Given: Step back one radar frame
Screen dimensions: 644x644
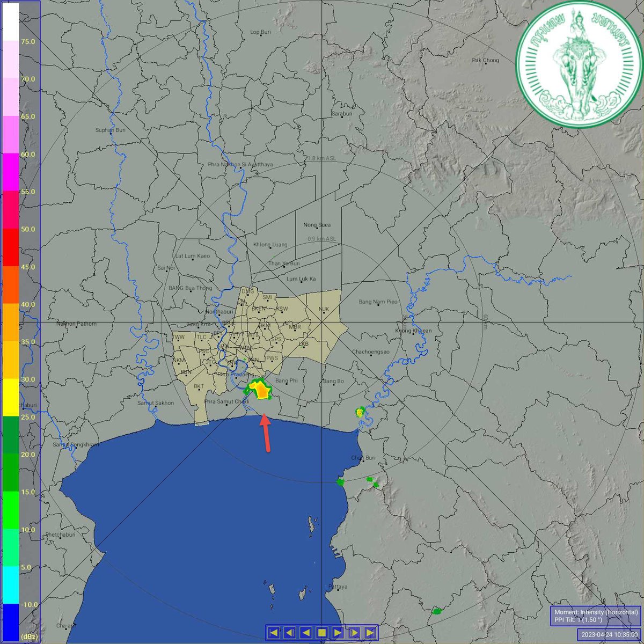Looking at the screenshot, I should click(289, 633).
